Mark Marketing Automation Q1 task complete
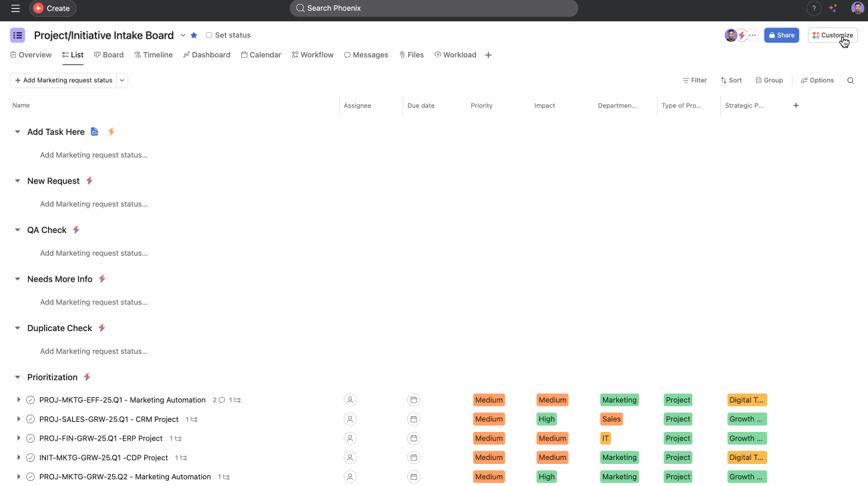The height and width of the screenshot is (486, 868). (x=30, y=400)
